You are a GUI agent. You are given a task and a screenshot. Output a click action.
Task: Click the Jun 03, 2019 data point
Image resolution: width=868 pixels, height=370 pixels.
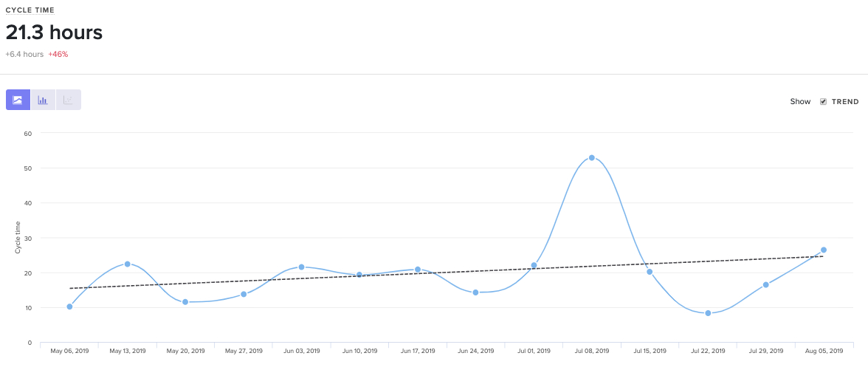[301, 267]
